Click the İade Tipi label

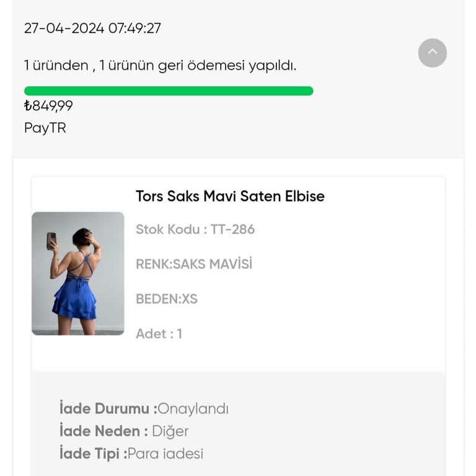click(x=93, y=454)
